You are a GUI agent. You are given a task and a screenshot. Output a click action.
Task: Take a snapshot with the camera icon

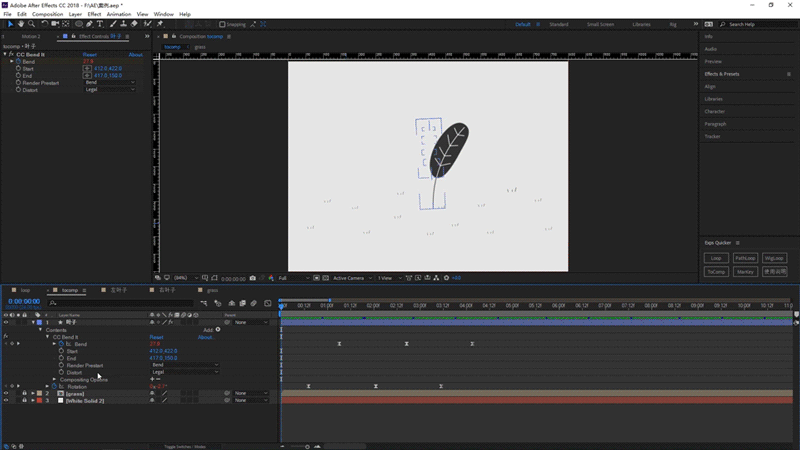click(253, 278)
